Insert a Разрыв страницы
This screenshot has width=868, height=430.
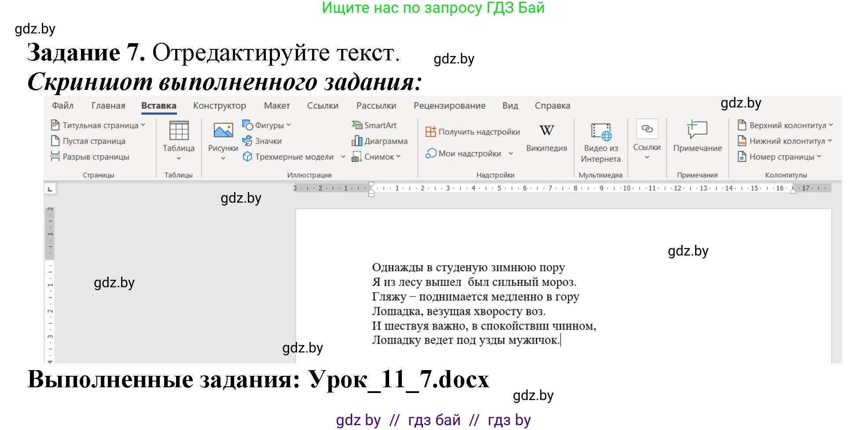point(91,156)
